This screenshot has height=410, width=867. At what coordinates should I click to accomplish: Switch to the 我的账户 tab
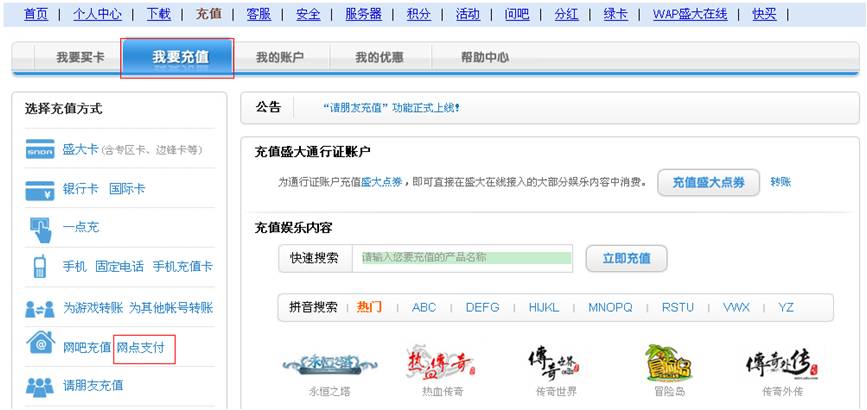pyautogui.click(x=280, y=57)
